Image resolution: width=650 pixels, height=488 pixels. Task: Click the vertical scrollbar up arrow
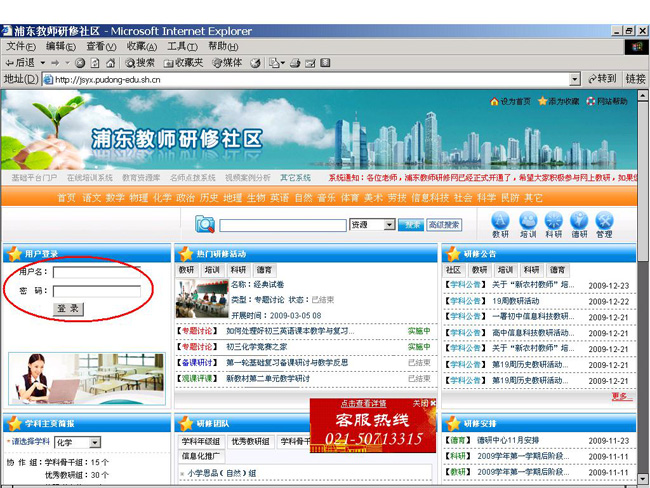point(643,95)
